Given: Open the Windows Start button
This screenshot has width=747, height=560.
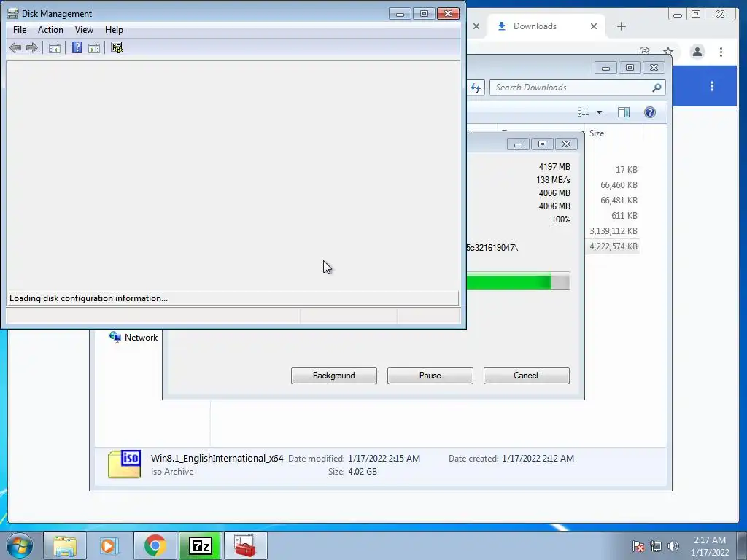Looking at the screenshot, I should [x=20, y=545].
